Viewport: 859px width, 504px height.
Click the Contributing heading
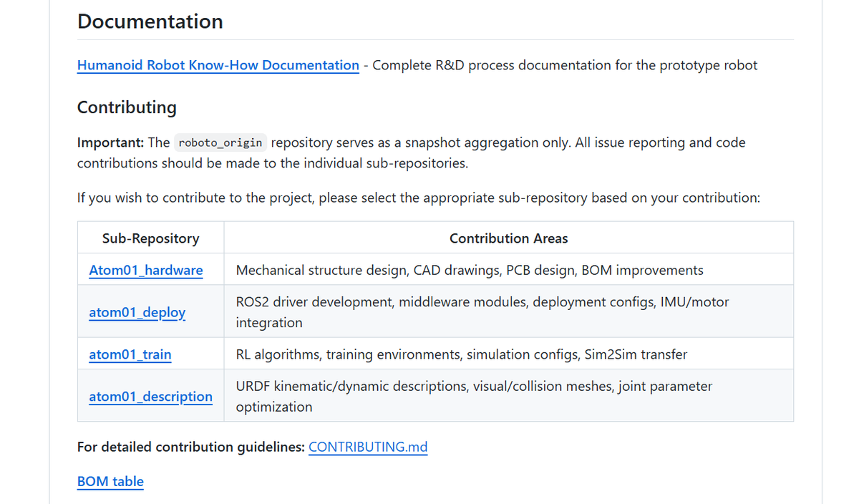pos(127,107)
